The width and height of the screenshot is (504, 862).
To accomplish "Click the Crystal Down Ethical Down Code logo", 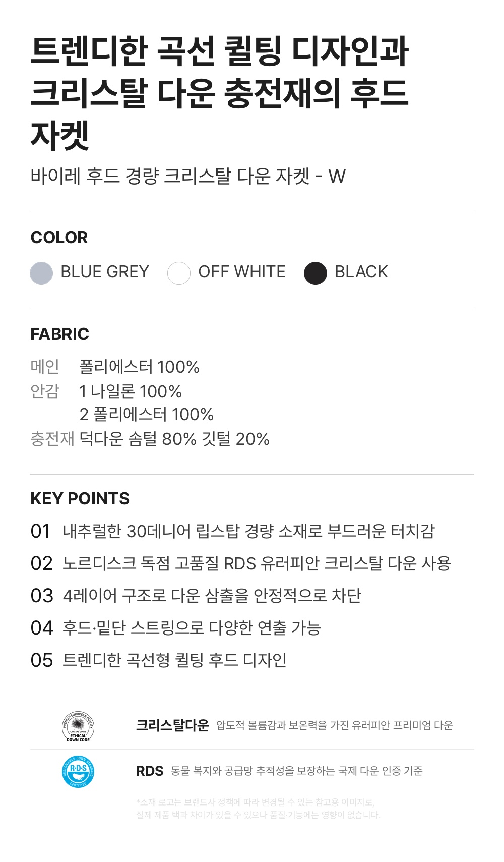I will click(78, 726).
